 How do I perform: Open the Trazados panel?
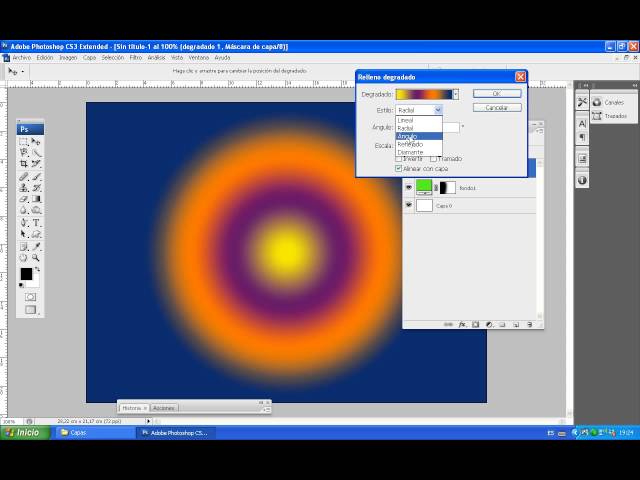click(x=613, y=116)
